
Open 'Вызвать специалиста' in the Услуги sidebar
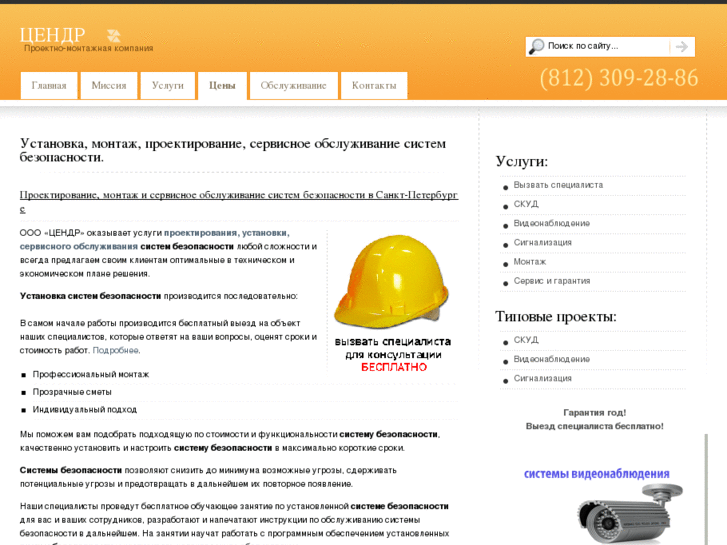[558, 185]
